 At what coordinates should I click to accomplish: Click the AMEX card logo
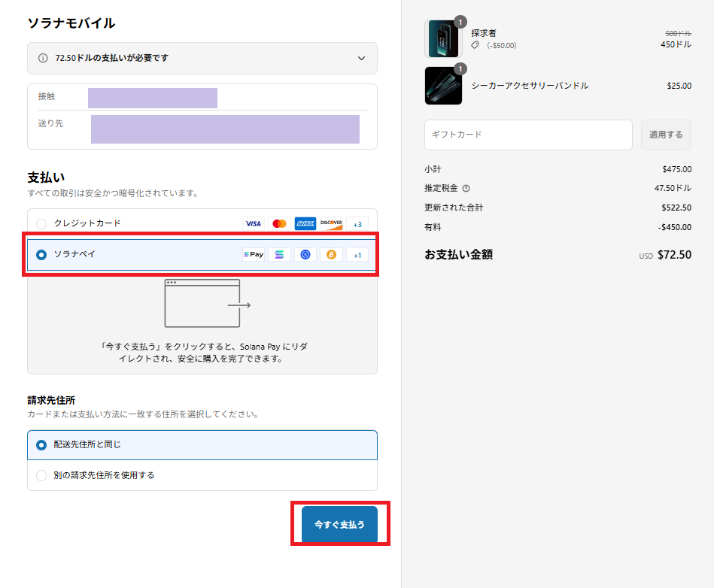[x=305, y=223]
